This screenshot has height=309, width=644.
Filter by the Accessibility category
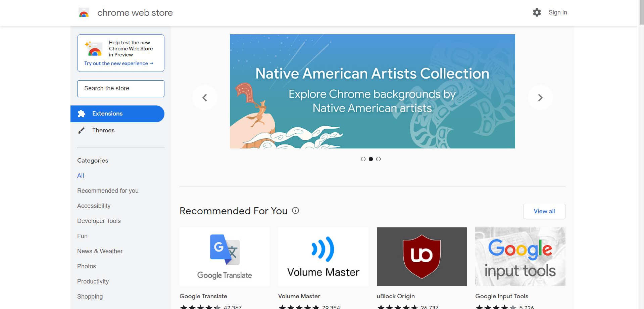(x=94, y=206)
